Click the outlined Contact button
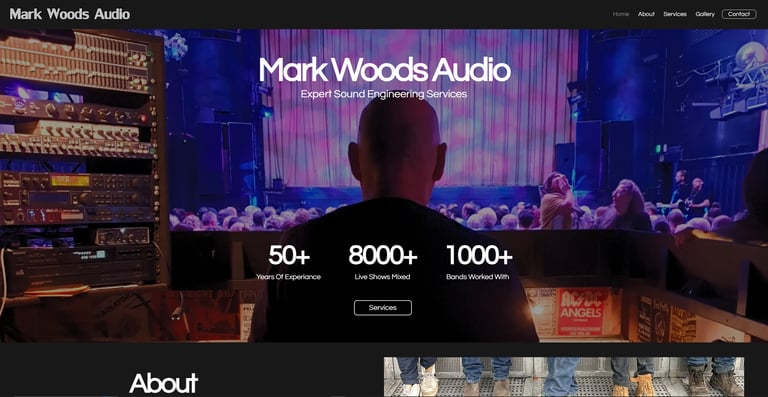Screen dimensions: 768x397 pyautogui.click(x=739, y=14)
